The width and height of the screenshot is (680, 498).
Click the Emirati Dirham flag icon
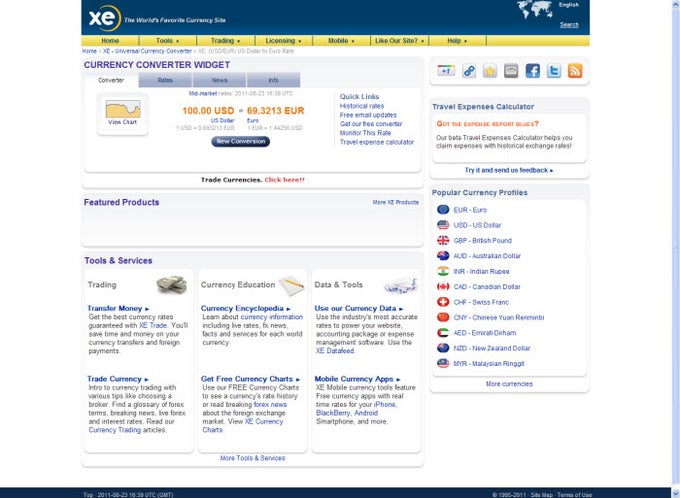pyautogui.click(x=443, y=333)
